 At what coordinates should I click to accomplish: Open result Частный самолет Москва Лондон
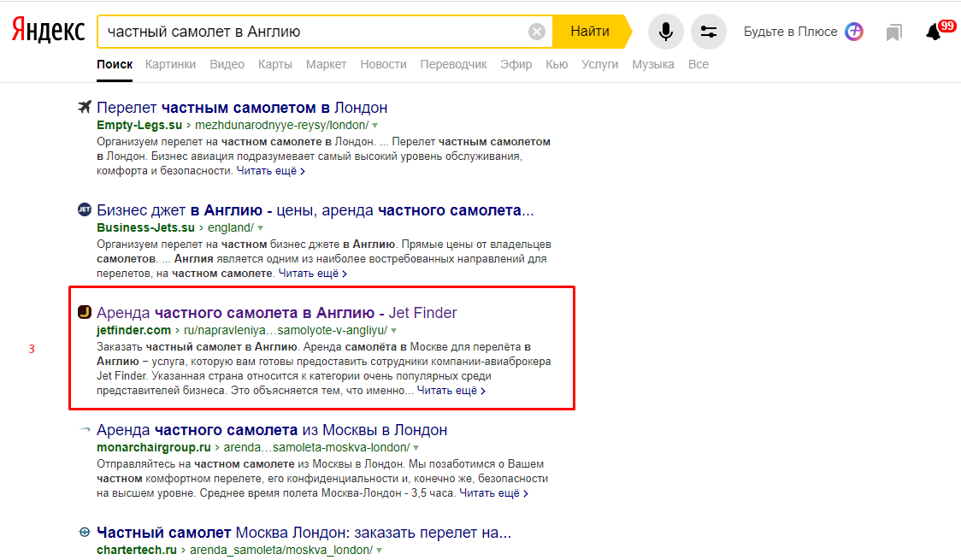(x=304, y=533)
